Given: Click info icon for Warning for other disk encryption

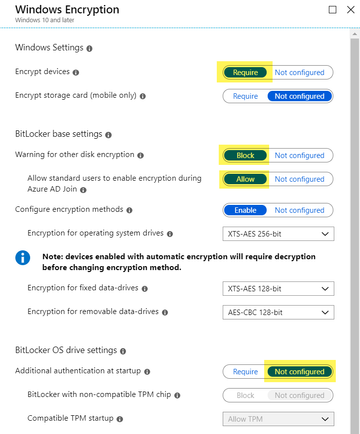Looking at the screenshot, I should pos(141,155).
